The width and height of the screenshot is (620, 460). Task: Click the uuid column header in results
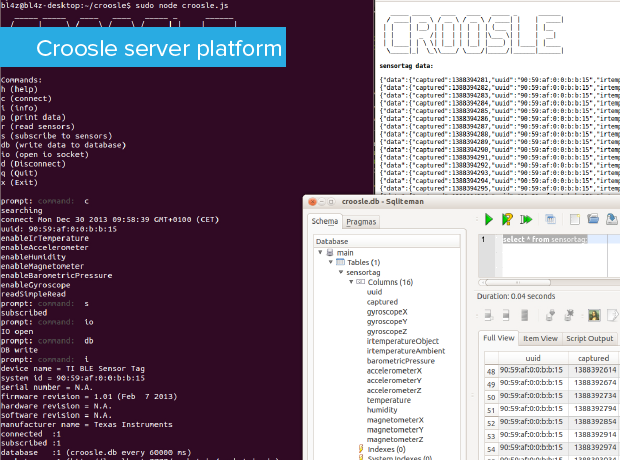(x=533, y=358)
